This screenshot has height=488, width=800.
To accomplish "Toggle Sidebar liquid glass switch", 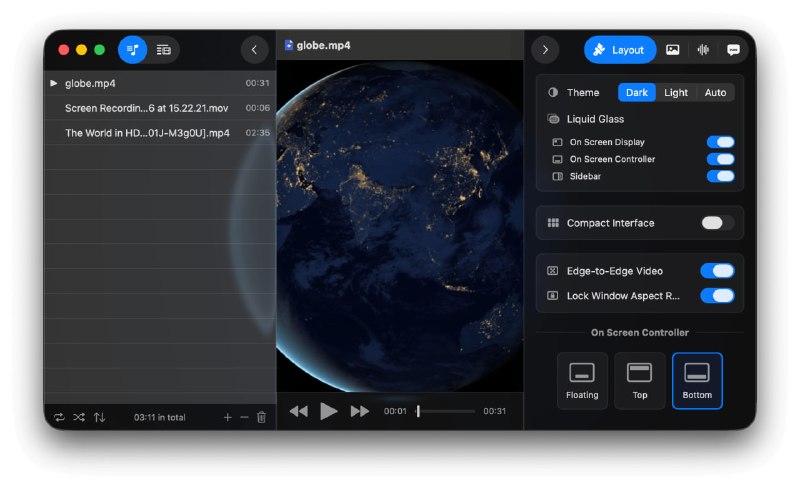I will tap(720, 176).
